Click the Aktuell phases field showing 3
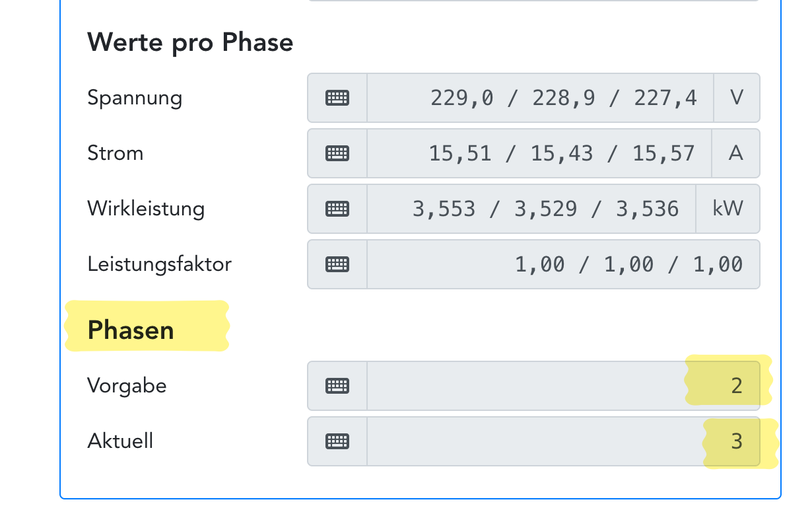812x510 pixels. (x=562, y=441)
